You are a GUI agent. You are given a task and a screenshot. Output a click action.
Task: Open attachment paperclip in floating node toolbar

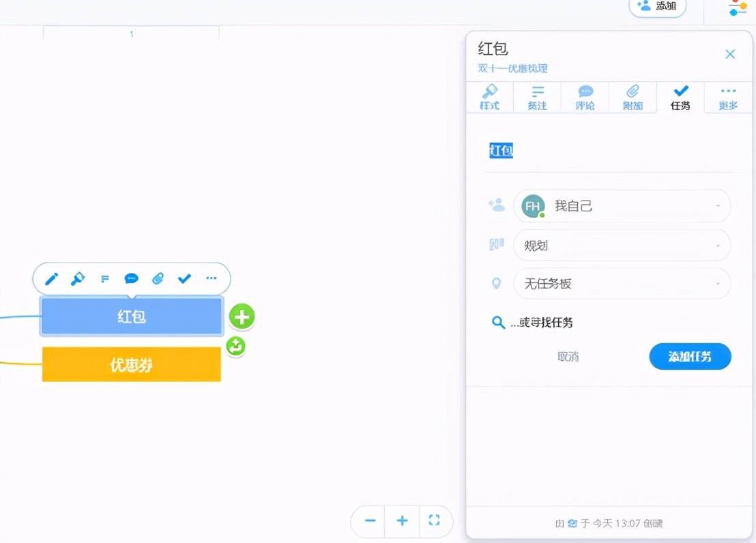pyautogui.click(x=158, y=278)
